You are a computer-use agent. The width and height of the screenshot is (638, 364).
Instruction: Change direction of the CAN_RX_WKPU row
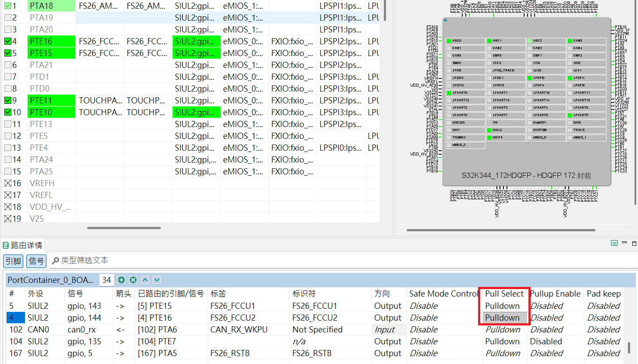pos(389,329)
